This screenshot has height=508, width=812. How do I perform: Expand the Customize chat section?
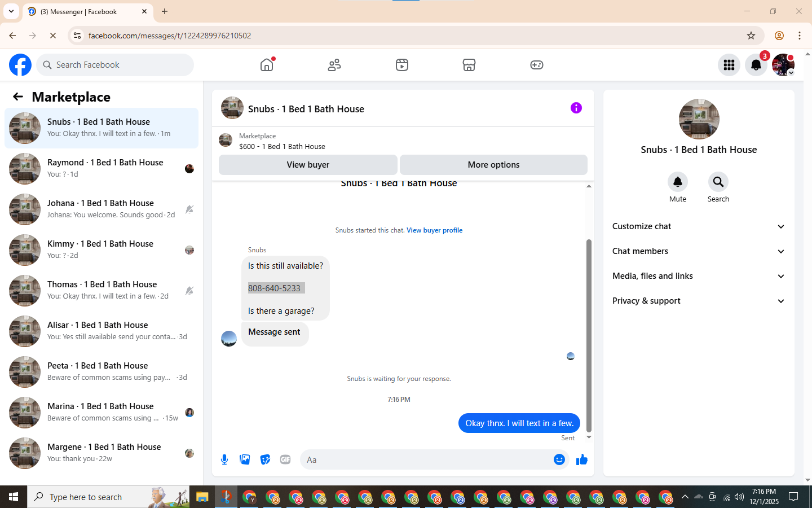[699, 226]
